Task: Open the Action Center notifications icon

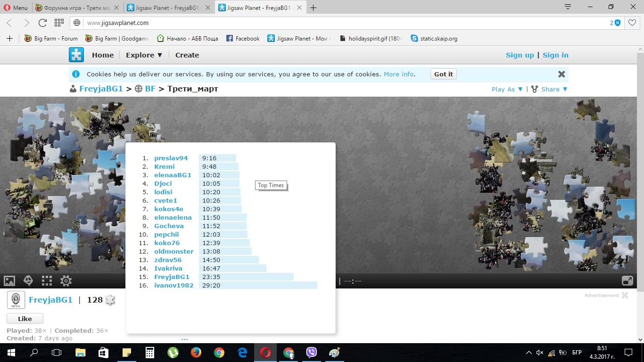Action: [x=628, y=353]
